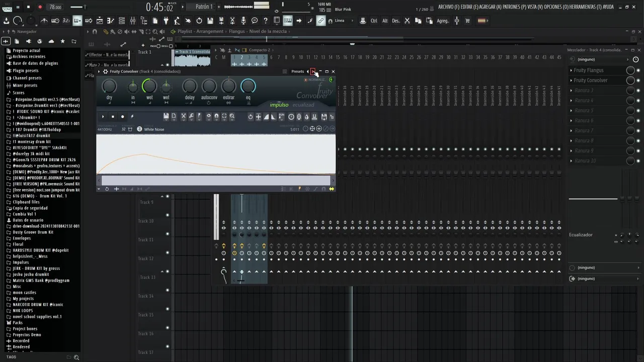Click the floppy disk save icon in toolbar

(210, 21)
